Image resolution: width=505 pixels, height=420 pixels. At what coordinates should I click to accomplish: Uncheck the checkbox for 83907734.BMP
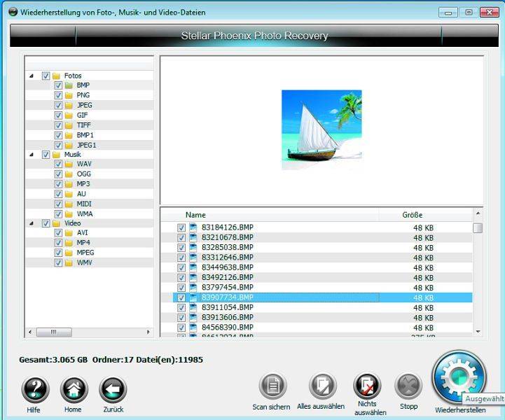[x=181, y=297]
